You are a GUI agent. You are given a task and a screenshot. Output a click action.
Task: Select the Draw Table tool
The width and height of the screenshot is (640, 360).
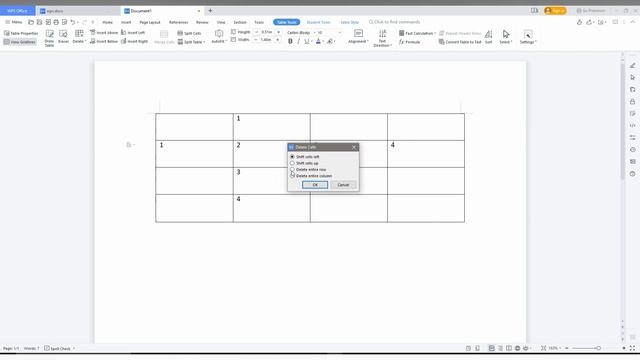click(49, 38)
